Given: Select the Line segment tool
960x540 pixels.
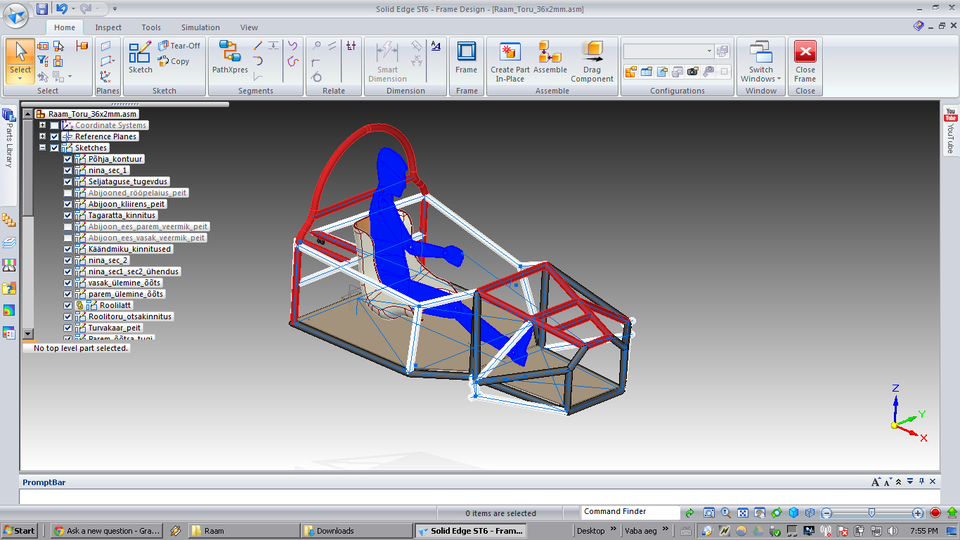Looking at the screenshot, I should [x=258, y=46].
